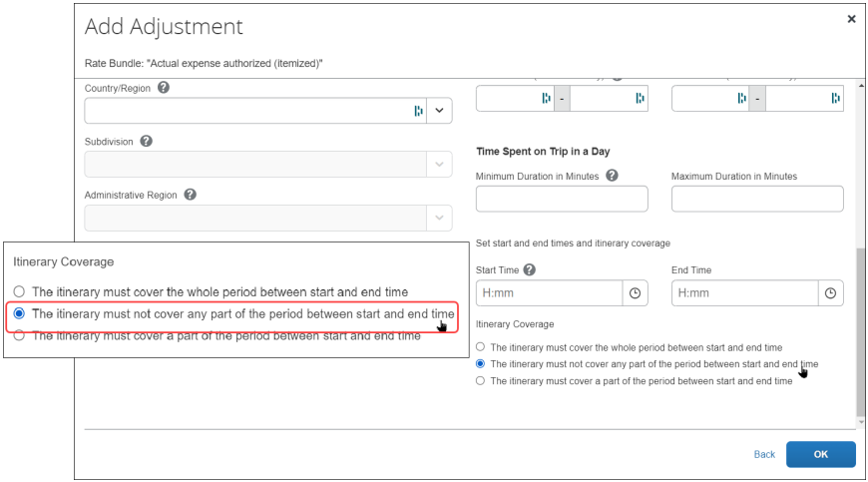Viewport: 868px width, 482px height.
Task: Expand the Administrative Region dropdown
Action: 440,218
